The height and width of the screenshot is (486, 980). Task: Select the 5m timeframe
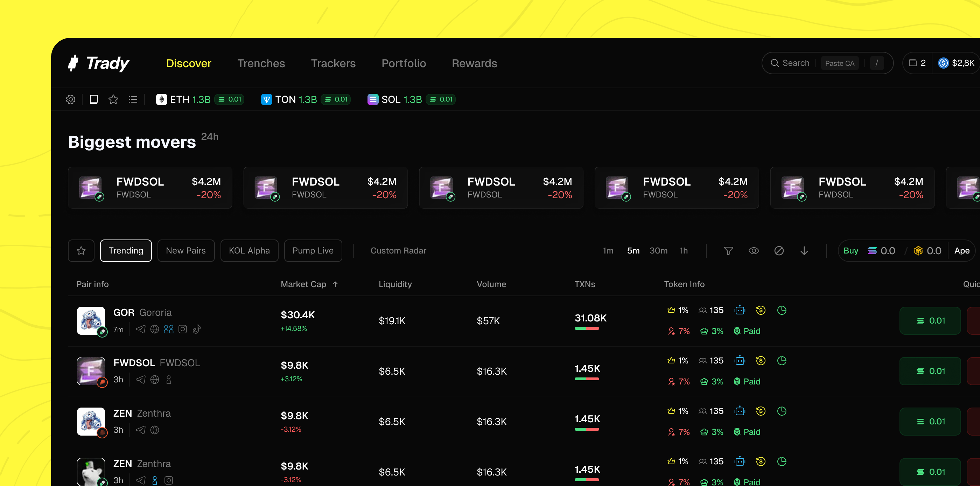click(633, 251)
